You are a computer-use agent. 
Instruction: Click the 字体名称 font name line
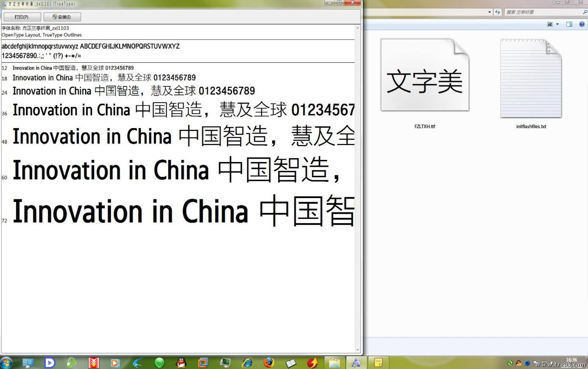click(x=35, y=28)
